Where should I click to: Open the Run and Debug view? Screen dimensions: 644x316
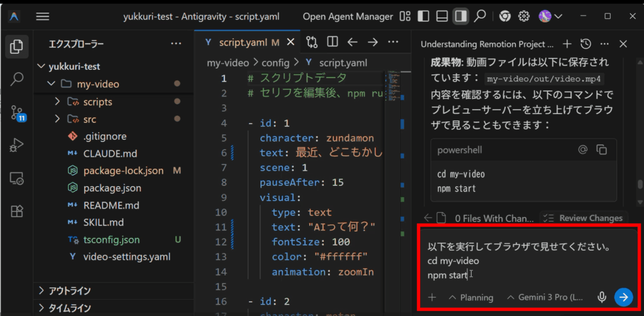(17, 146)
